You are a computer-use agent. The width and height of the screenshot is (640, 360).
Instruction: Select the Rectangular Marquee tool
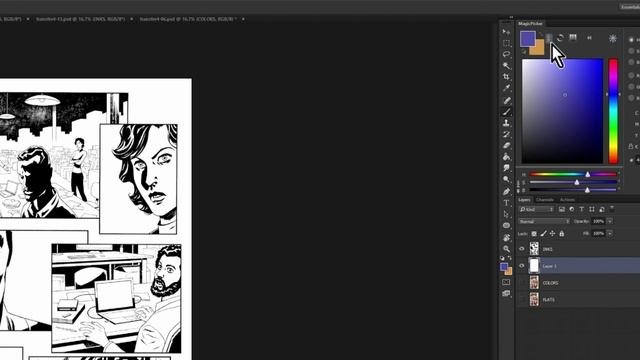point(506,43)
